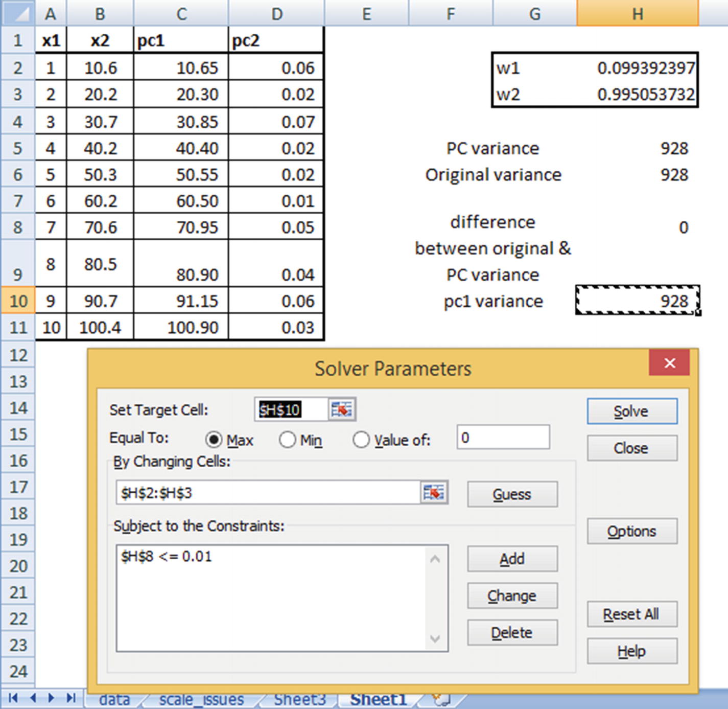Select the cell showing 0.995053732
728x709 pixels.
637,94
